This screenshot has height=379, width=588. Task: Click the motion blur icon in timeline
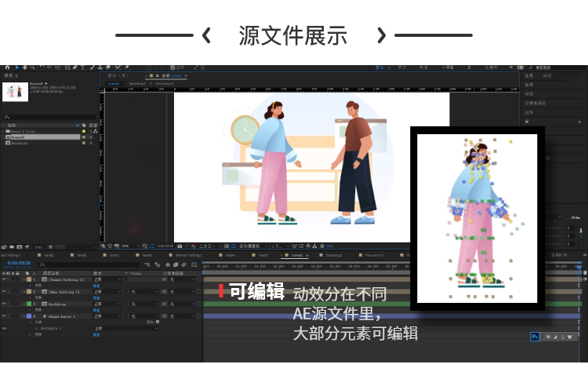[x=183, y=264]
